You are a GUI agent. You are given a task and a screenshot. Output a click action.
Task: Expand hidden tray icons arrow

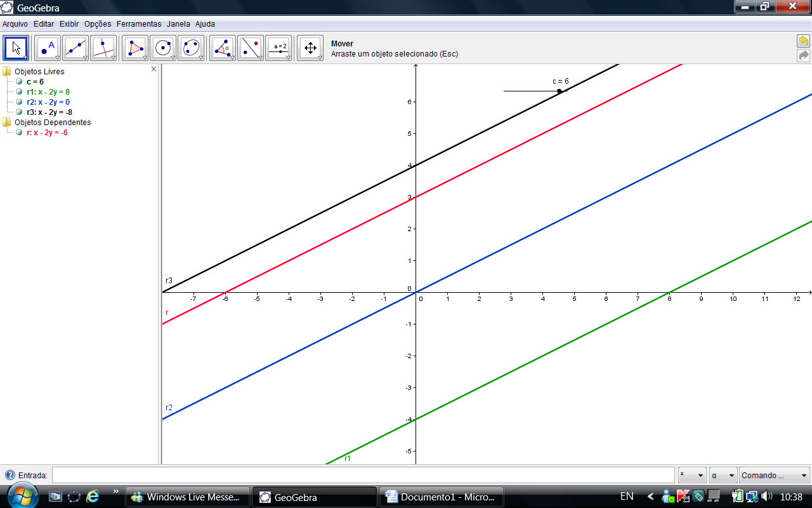click(650, 497)
